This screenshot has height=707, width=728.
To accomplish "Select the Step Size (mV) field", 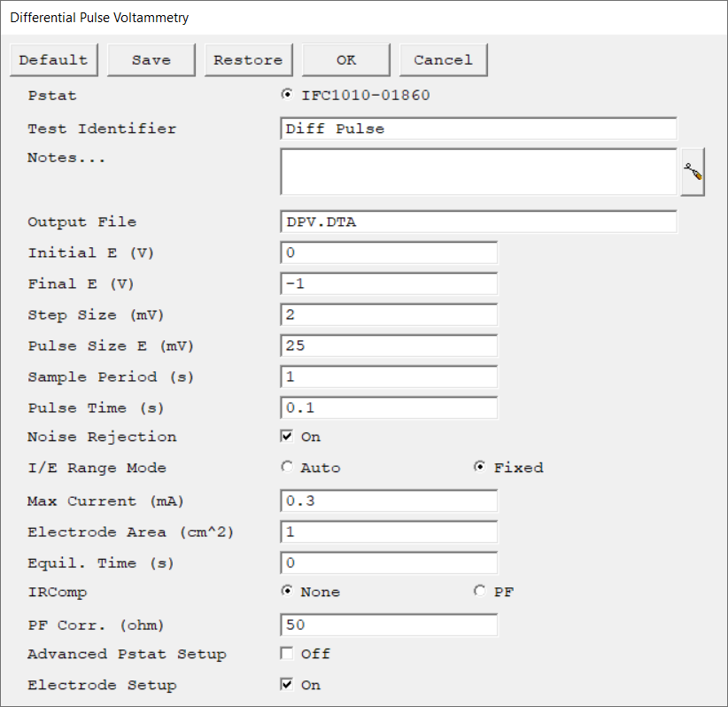I will click(389, 315).
